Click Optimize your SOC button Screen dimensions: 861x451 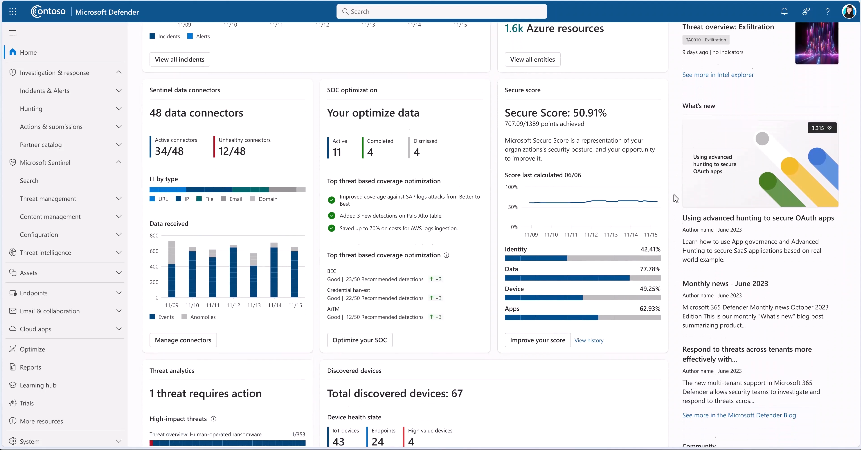tap(360, 340)
